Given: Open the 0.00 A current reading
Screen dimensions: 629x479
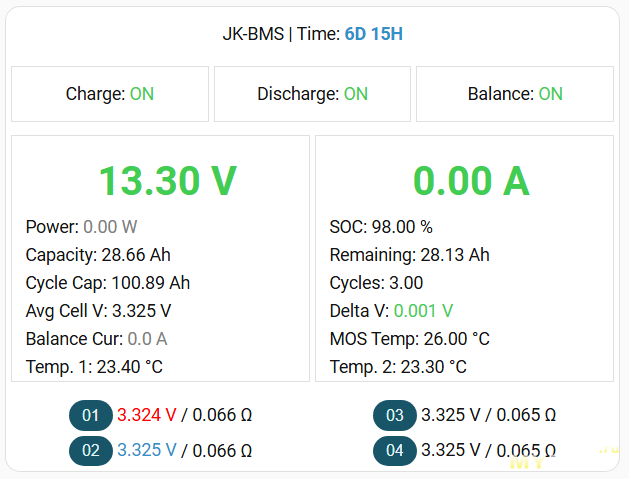Looking at the screenshot, I should tap(471, 181).
